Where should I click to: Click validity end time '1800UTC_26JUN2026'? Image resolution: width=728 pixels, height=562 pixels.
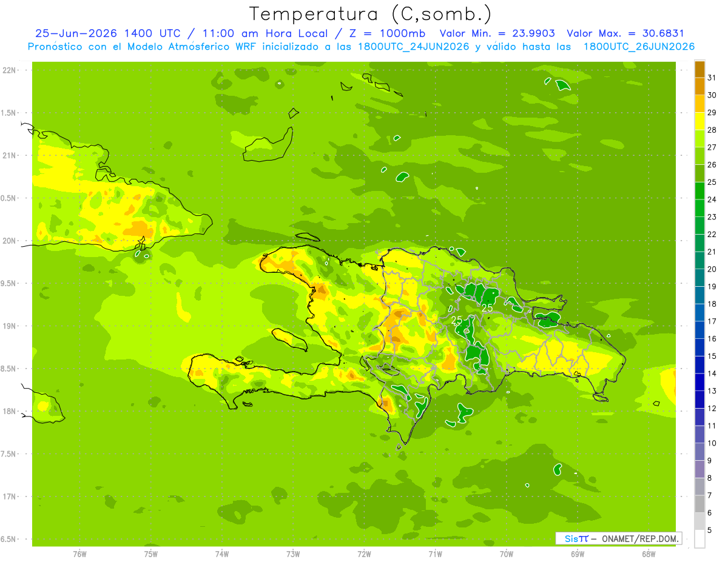click(639, 47)
